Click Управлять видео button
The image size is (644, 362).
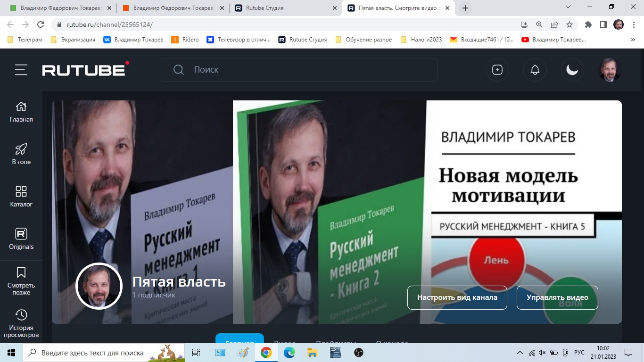pyautogui.click(x=557, y=297)
